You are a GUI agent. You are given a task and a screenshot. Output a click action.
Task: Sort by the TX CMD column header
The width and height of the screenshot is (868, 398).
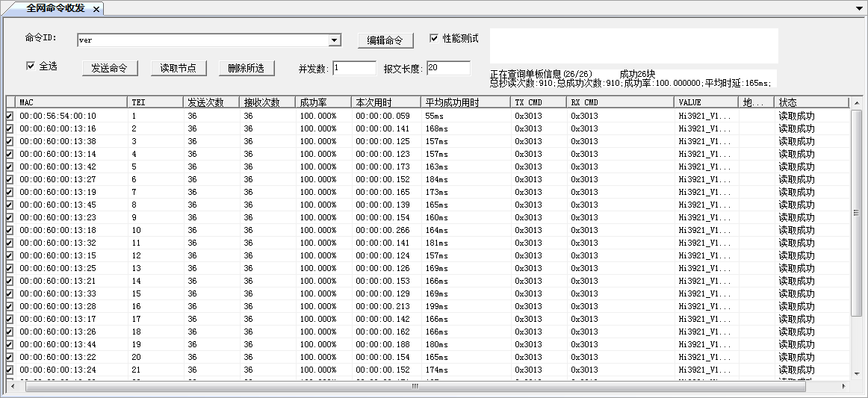[539, 102]
